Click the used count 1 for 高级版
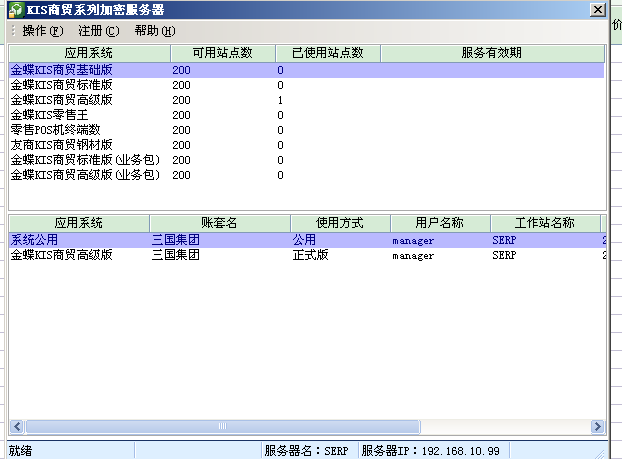 coord(280,100)
